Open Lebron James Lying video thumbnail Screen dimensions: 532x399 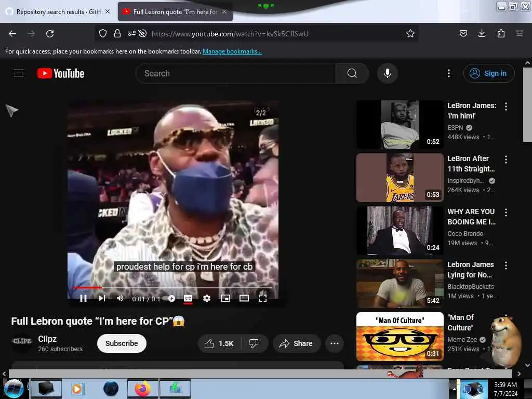click(400, 283)
